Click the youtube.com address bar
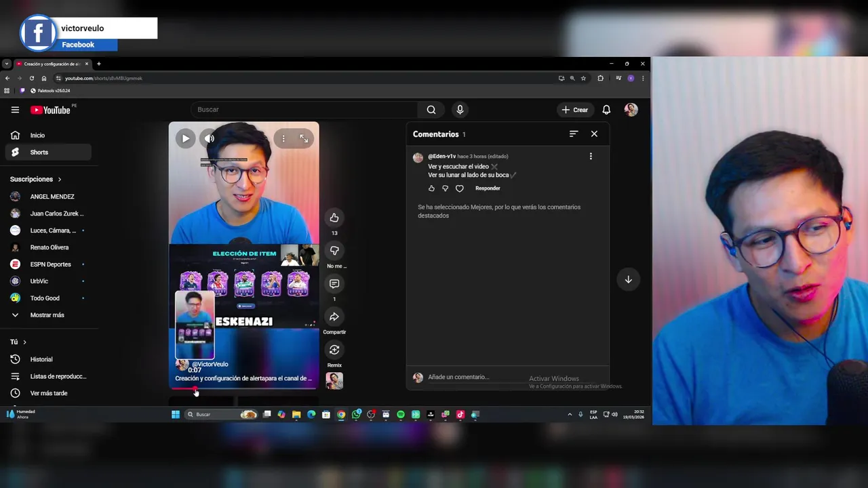The image size is (868, 488). [305, 78]
